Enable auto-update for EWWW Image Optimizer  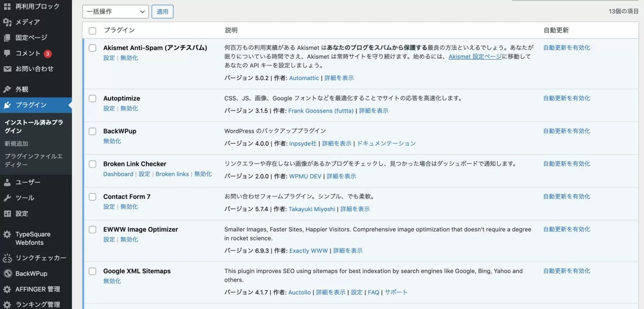[567, 229]
